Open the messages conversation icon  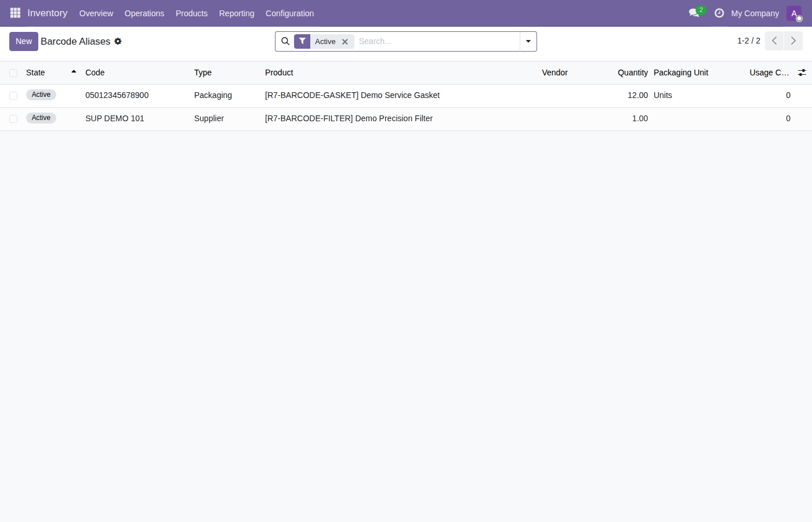[x=694, y=13]
